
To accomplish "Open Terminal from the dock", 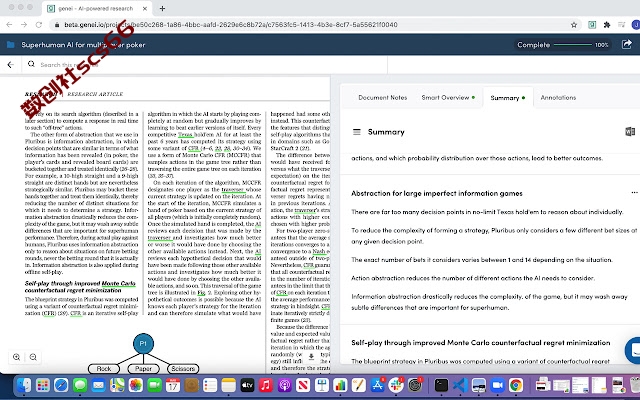I will coord(441,385).
